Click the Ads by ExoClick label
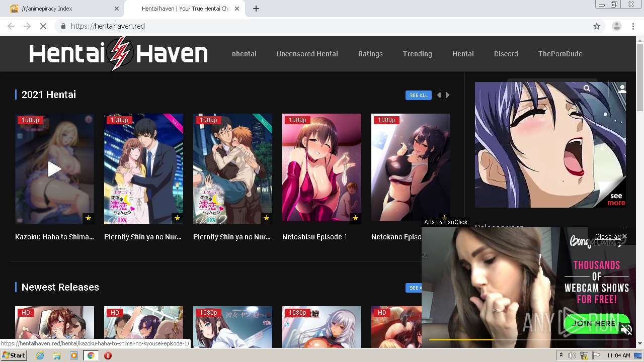The width and height of the screenshot is (644, 362). tap(446, 222)
